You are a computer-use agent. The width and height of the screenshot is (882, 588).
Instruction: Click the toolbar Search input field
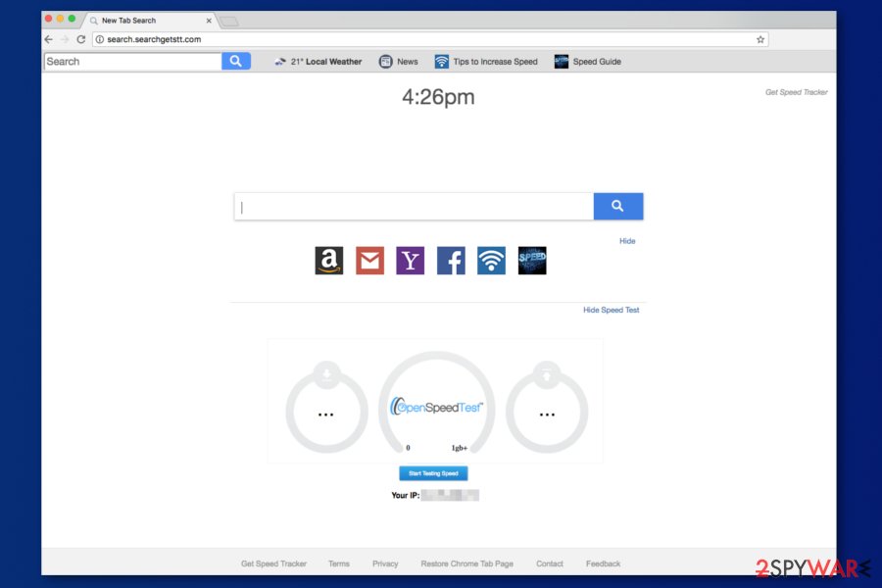pos(132,62)
